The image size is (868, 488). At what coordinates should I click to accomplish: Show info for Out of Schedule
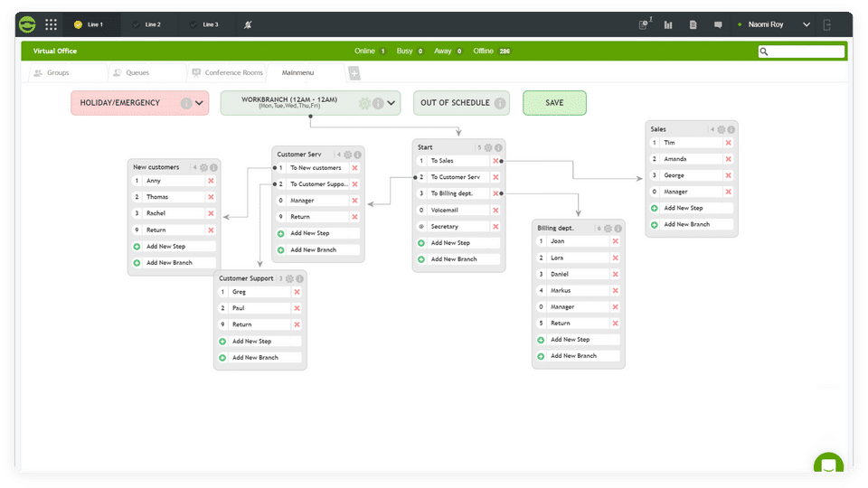(x=500, y=103)
